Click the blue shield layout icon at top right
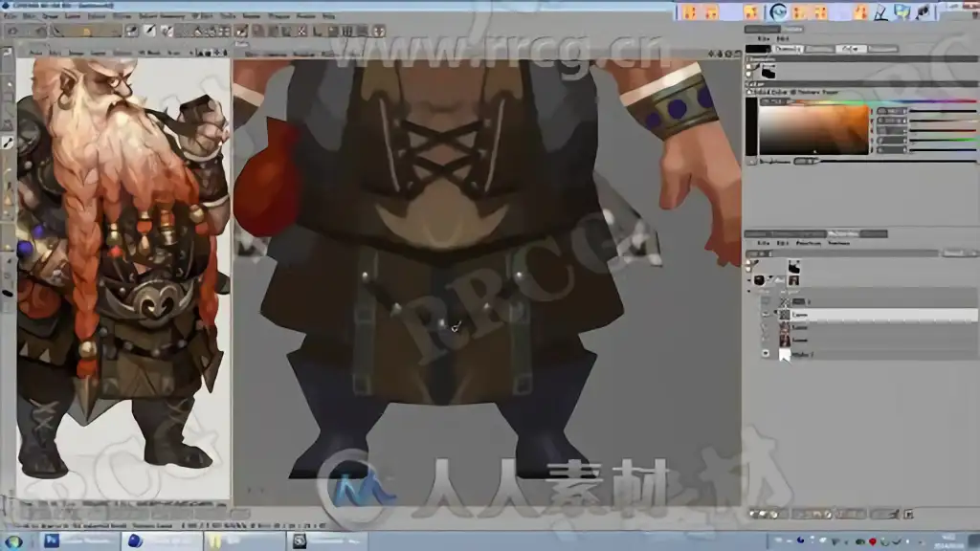The height and width of the screenshot is (551, 980). [x=902, y=11]
